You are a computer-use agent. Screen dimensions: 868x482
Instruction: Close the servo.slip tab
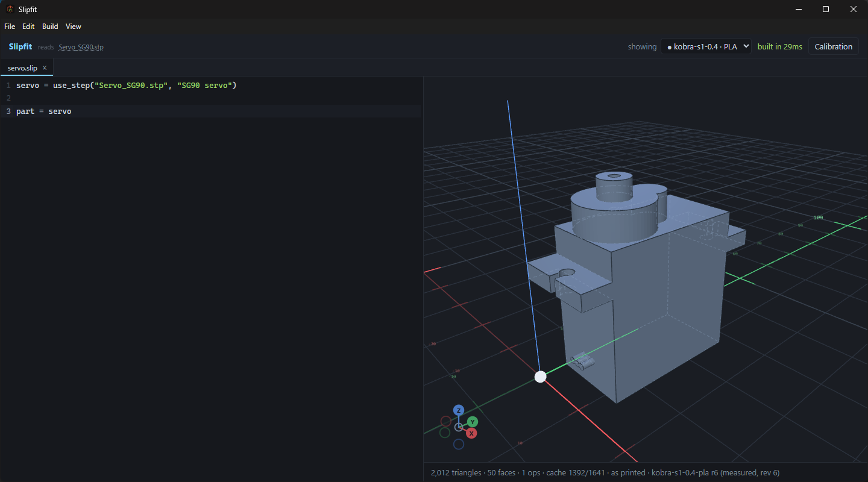45,68
